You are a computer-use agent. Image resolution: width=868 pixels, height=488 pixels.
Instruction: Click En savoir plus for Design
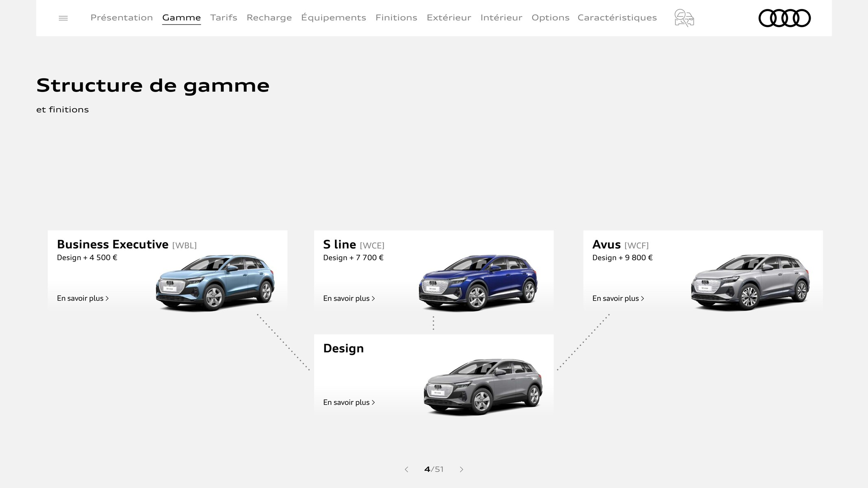[x=349, y=402]
